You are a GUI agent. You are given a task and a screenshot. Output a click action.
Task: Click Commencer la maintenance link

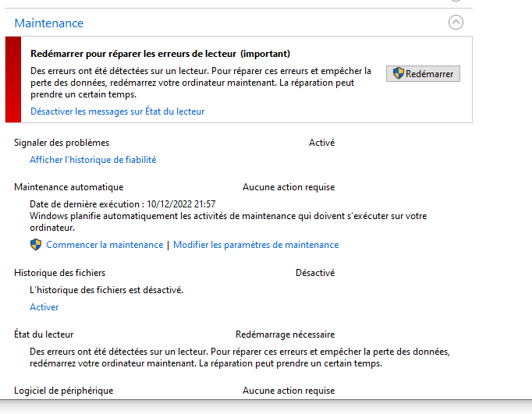105,245
